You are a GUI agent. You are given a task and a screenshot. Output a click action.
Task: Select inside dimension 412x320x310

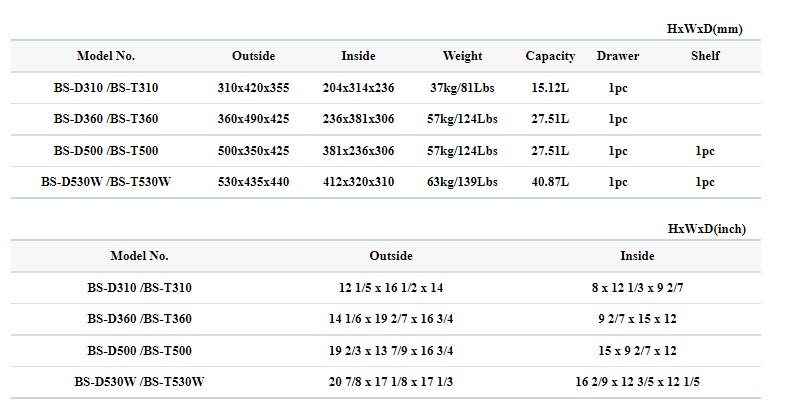coord(358,182)
